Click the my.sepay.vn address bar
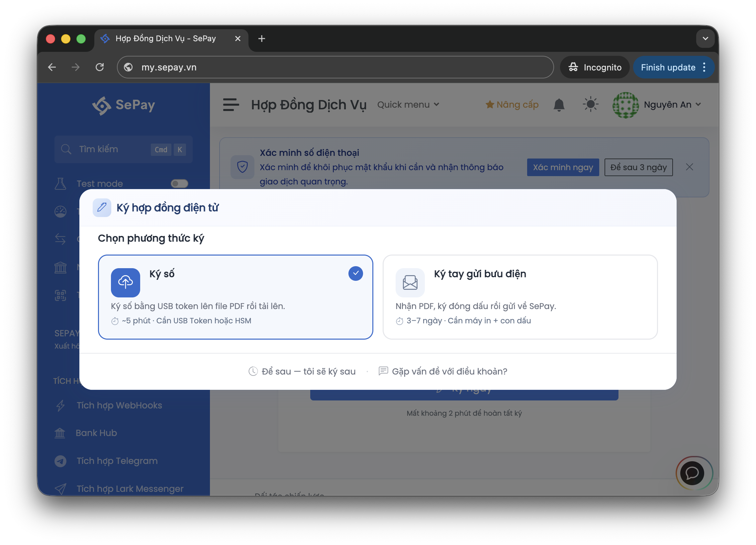The height and width of the screenshot is (545, 756). [335, 67]
